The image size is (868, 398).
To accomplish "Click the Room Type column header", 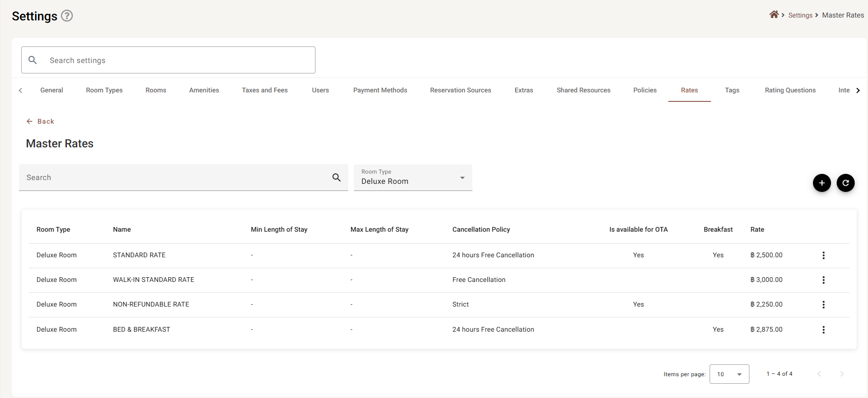I will click(x=53, y=229).
